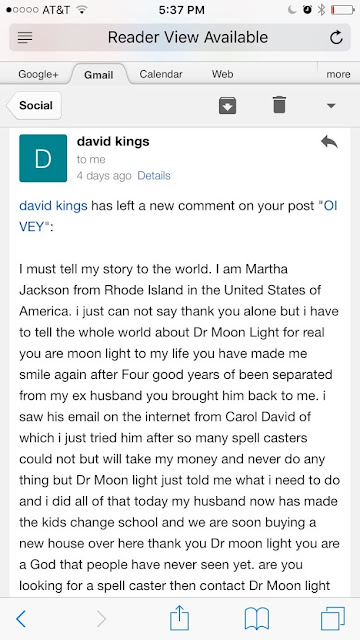The width and height of the screenshot is (360, 640).
Task: Open david kings profile link
Action: click(53, 206)
